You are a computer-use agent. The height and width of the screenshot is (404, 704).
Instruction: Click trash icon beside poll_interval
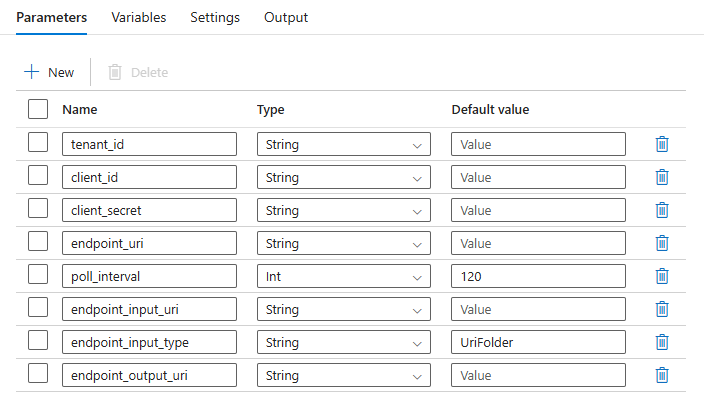[661, 276]
